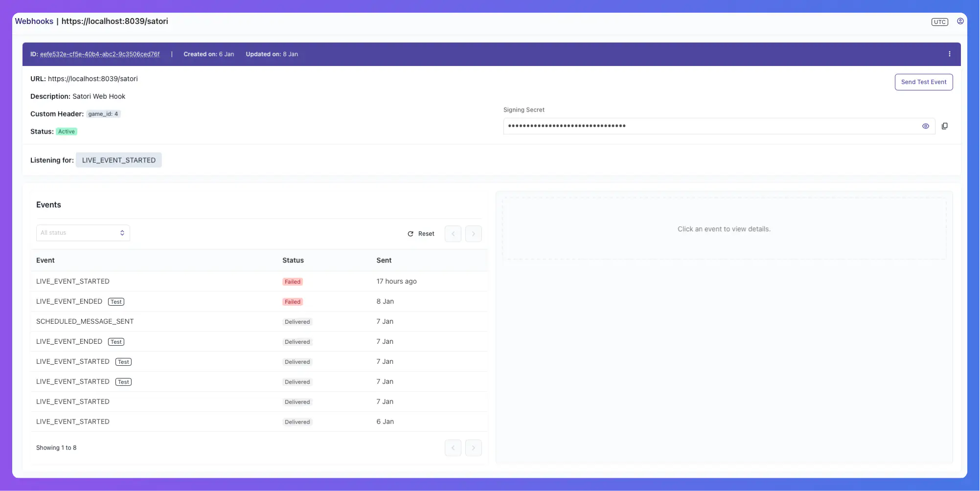The width and height of the screenshot is (980, 491).
Task: Open LIVE_EVENT_STARTED event sent 17 hours ago
Action: pos(259,282)
